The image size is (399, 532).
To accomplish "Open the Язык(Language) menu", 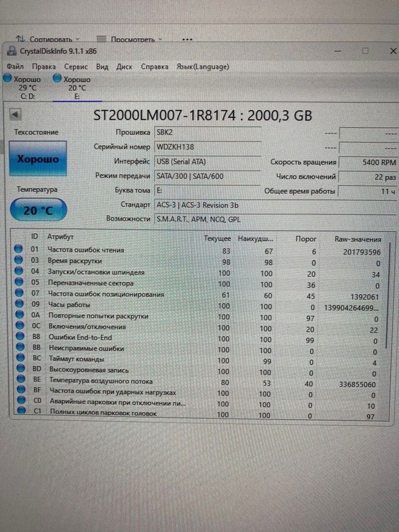I will click(203, 66).
